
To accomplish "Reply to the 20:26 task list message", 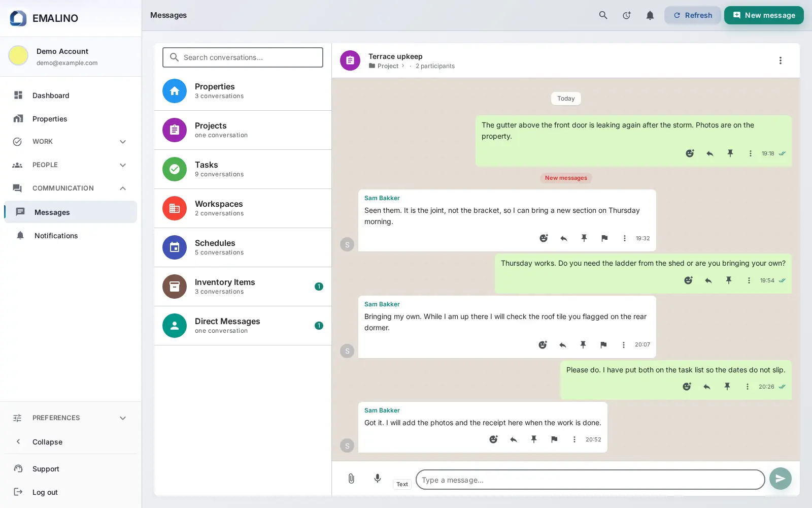I will tap(707, 387).
